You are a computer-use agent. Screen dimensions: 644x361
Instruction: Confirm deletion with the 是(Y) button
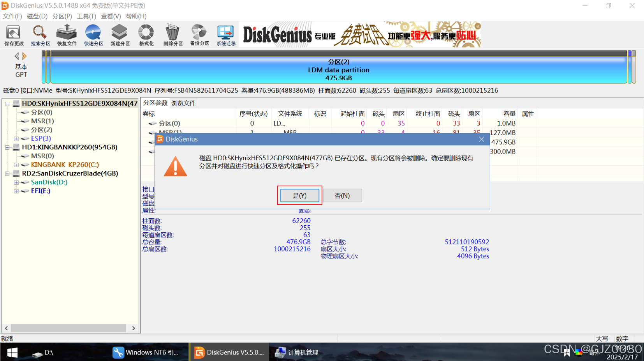(300, 195)
